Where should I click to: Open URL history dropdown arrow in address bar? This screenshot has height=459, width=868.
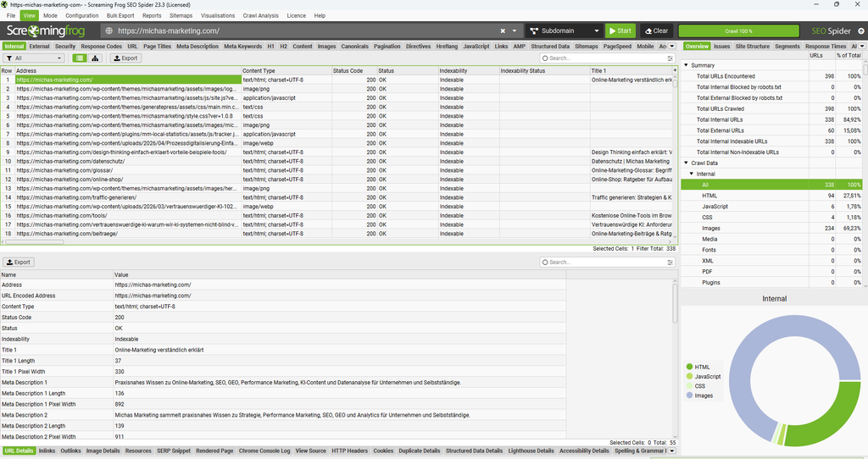pyautogui.click(x=515, y=31)
